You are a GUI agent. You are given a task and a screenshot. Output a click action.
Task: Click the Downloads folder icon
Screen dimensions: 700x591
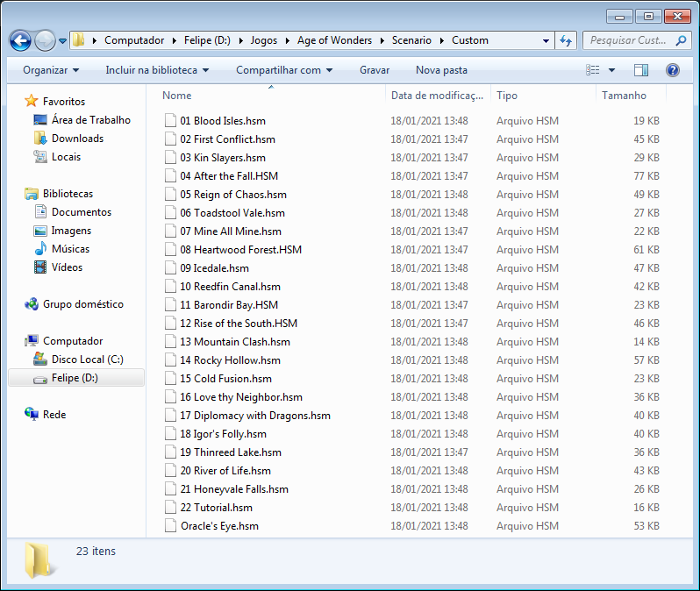40,139
